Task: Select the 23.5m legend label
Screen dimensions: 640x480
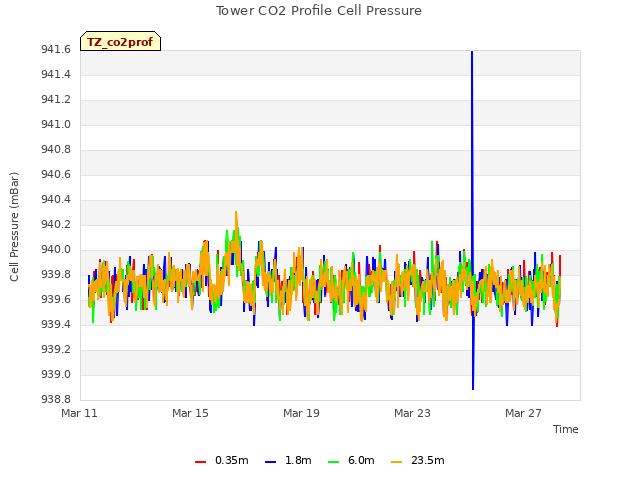Action: tap(427, 460)
